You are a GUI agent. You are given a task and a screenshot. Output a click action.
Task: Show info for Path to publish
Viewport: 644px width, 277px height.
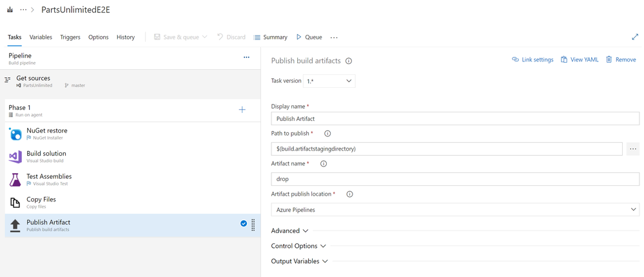pos(327,134)
